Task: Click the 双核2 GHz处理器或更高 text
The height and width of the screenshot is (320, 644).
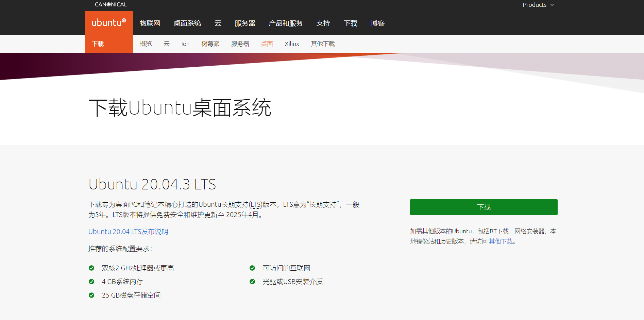Action: pos(138,268)
